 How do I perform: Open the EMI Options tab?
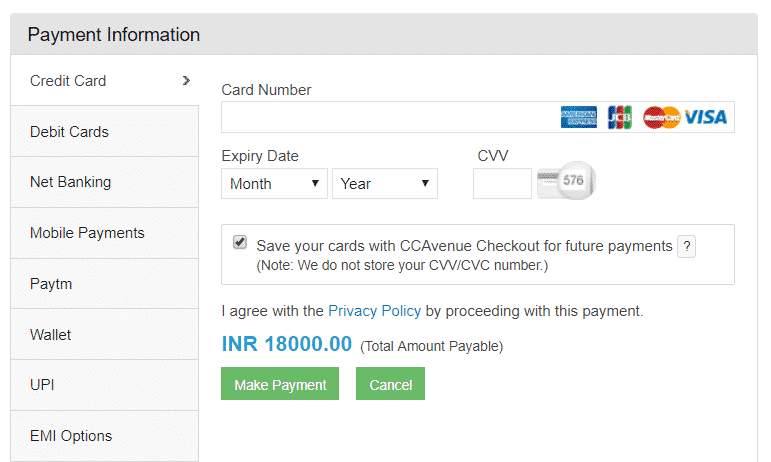pos(104,436)
